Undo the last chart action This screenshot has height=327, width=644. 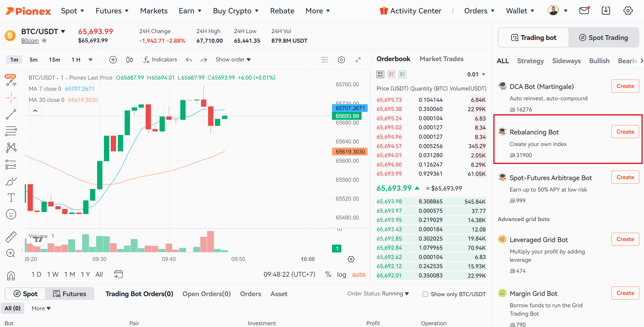click(x=189, y=60)
